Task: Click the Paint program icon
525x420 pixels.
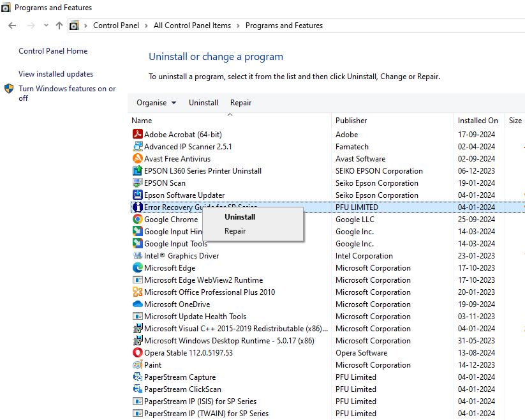Action: 137,365
